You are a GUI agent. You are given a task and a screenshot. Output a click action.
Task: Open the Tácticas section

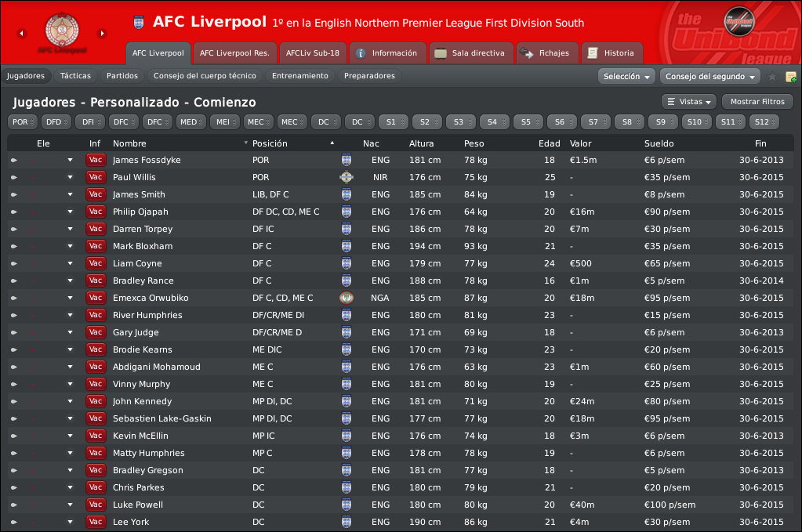[75, 76]
